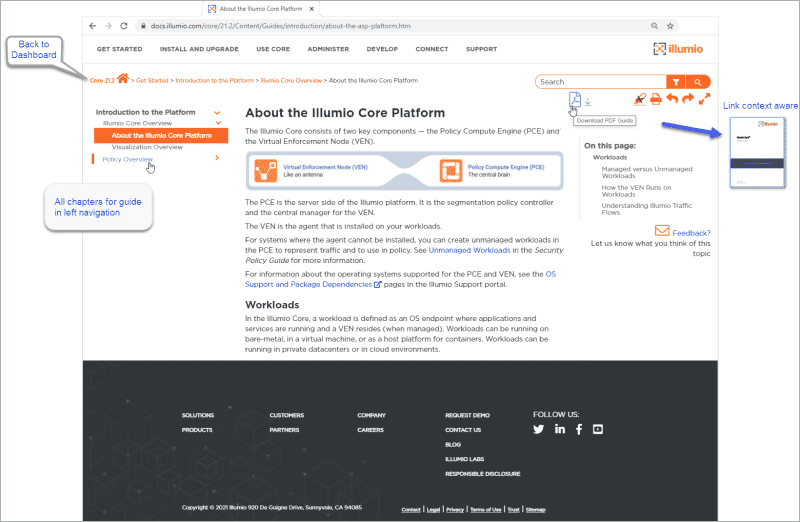Click SOLUTIONS in the footer
Image resolution: width=800 pixels, height=522 pixels.
198,415
